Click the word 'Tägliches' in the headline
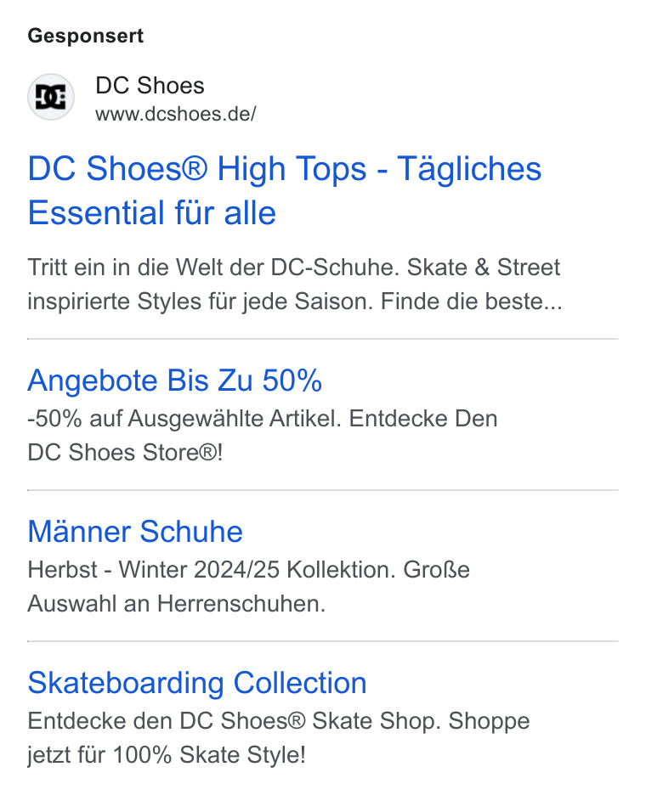The image size is (646, 812). (469, 169)
